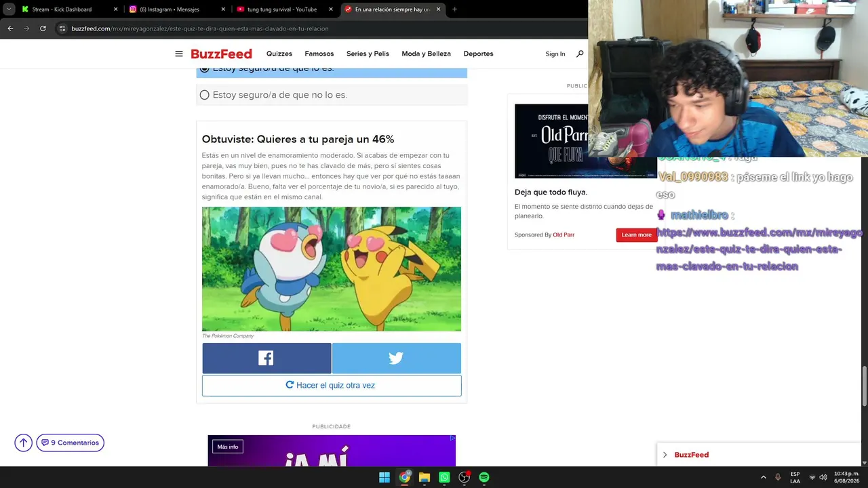Open Spotify from the taskbar
This screenshot has height=488, width=868.
point(484,477)
